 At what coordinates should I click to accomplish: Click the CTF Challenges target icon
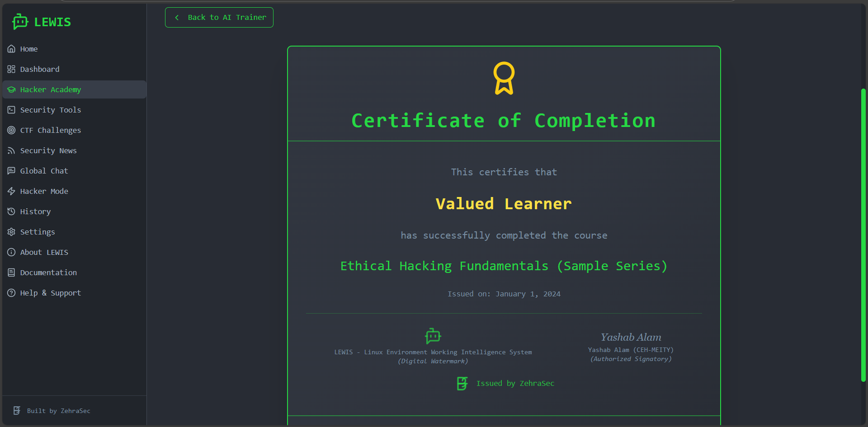click(11, 130)
